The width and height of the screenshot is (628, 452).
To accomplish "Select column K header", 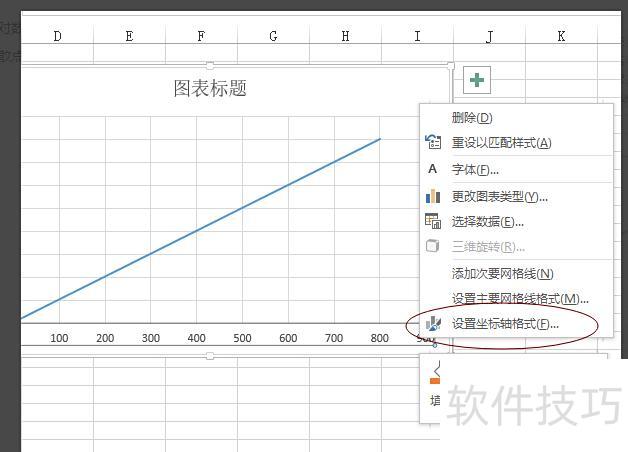I will coord(562,36).
